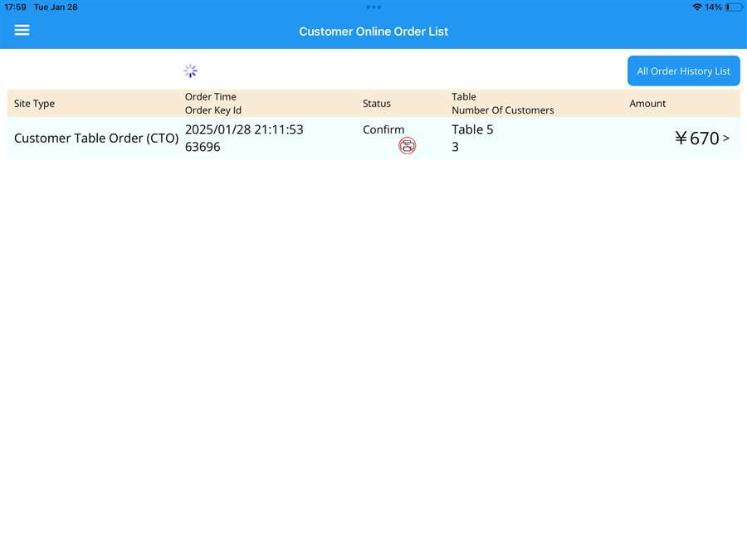747x560 pixels.
Task: Click order timestamp 2025/01/28 21:11:53
Action: [x=244, y=129]
